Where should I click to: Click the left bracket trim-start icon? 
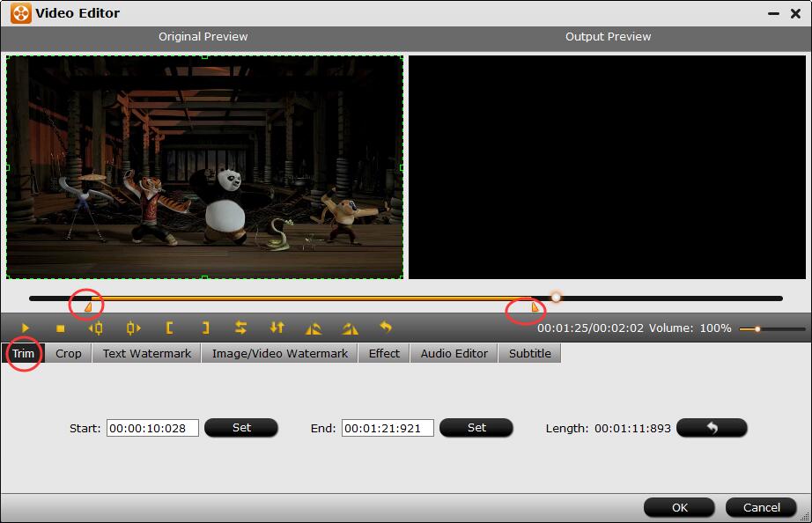[x=169, y=328]
